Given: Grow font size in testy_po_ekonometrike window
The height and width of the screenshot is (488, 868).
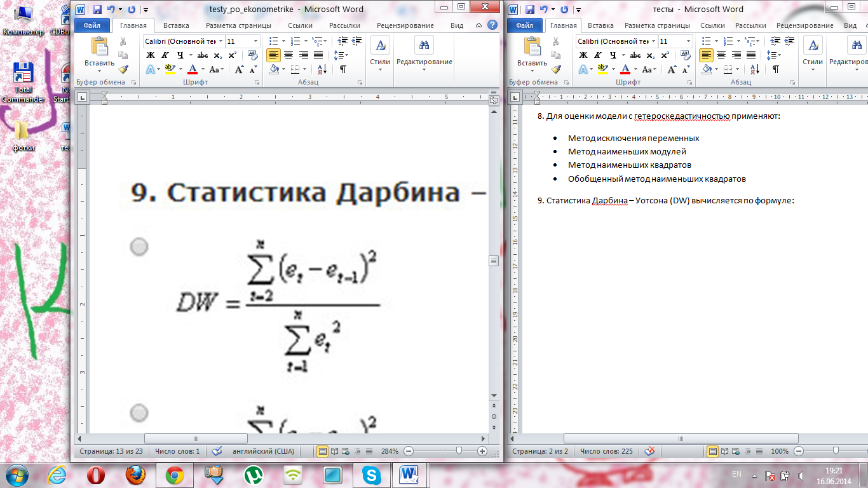Looking at the screenshot, I should [239, 69].
